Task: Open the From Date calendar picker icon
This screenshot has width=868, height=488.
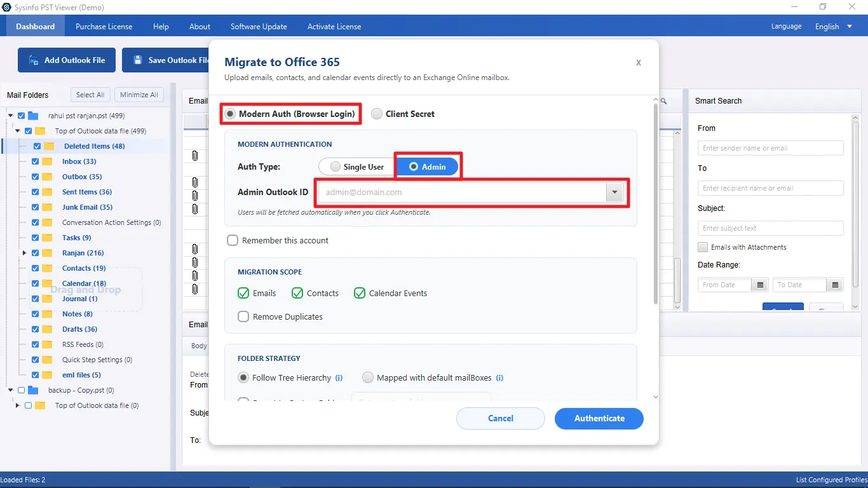Action: (759, 285)
